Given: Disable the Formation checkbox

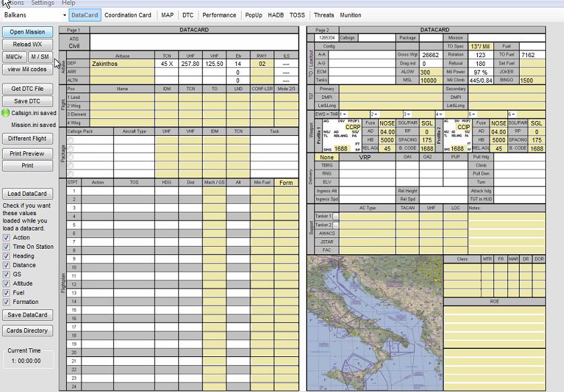Looking at the screenshot, I should pos(7,302).
